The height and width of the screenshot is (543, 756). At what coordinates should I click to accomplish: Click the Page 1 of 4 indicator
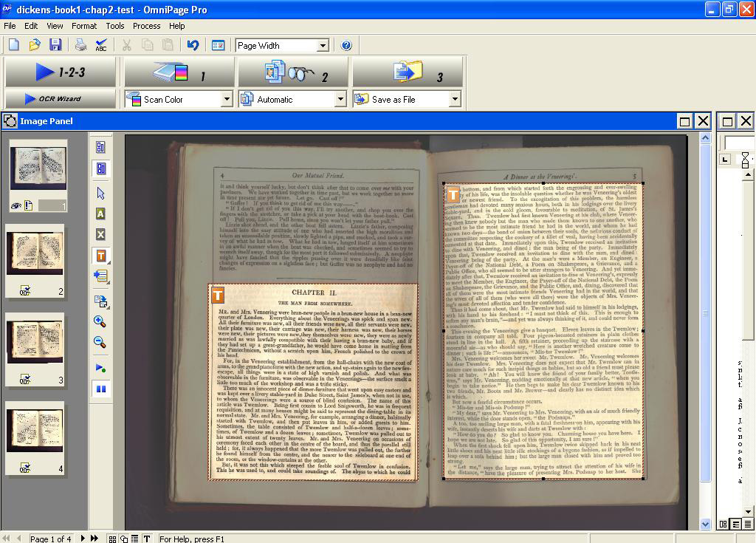[51, 539]
